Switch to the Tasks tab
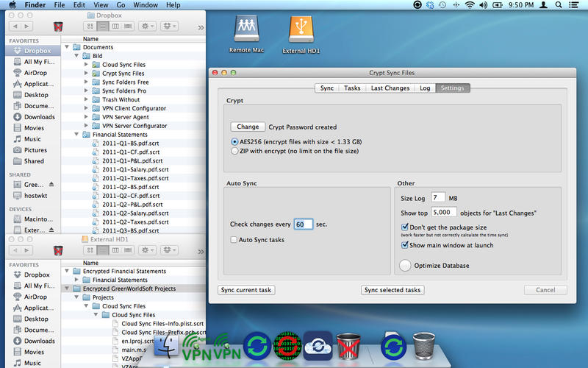 tap(352, 88)
